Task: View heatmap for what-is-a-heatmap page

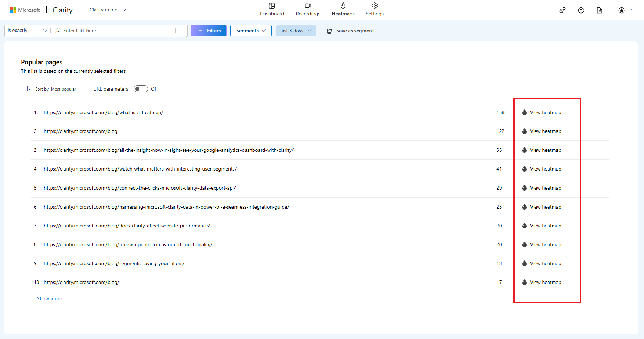Action: [542, 112]
